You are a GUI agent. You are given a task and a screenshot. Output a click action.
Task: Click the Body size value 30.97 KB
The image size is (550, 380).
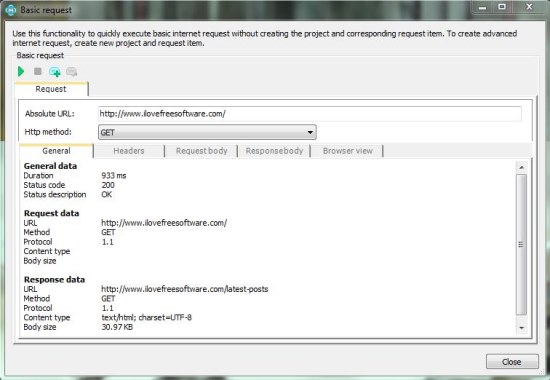pos(117,327)
